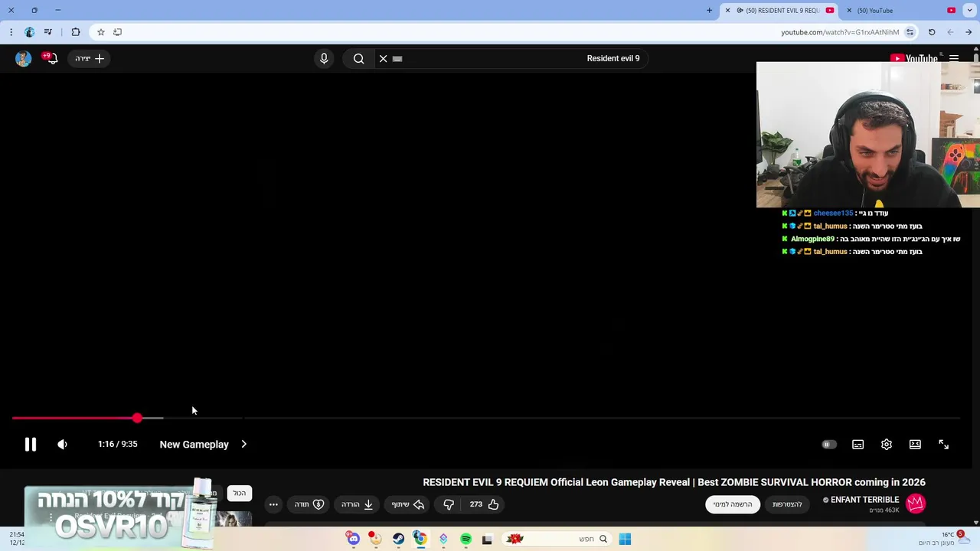Open the ENFANT TERRIBLE channel avatar

coord(916,503)
